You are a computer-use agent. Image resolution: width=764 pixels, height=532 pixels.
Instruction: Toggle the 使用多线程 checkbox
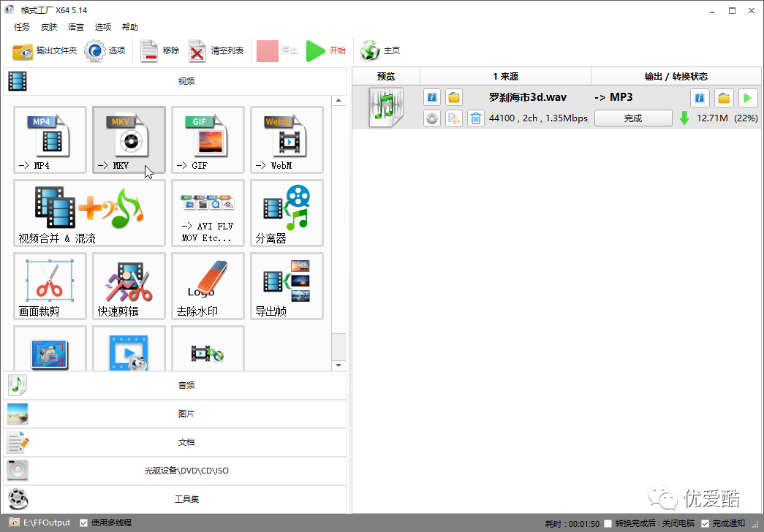click(84, 522)
